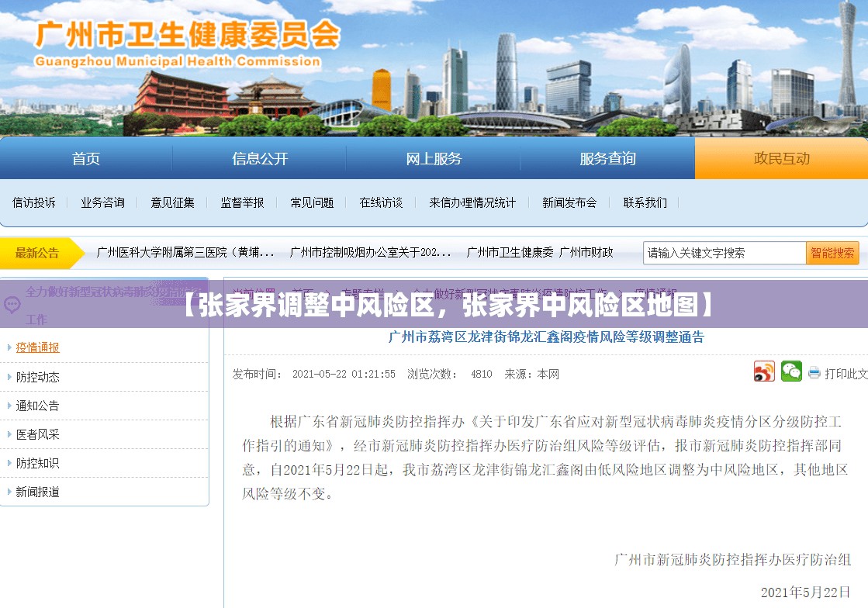Open 来信办理情况统计 submenu item
This screenshot has width=868, height=608.
(x=472, y=202)
